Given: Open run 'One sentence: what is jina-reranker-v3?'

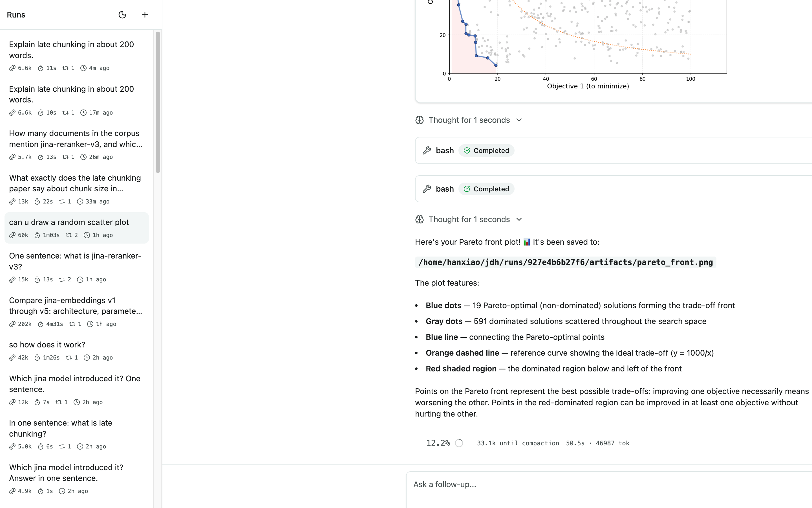Looking at the screenshot, I should 76,267.
